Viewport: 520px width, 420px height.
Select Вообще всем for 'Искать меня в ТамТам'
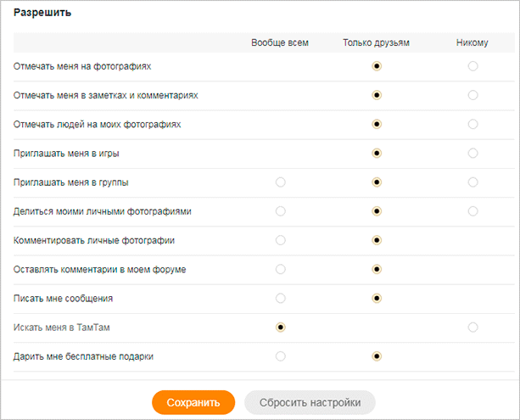click(281, 328)
